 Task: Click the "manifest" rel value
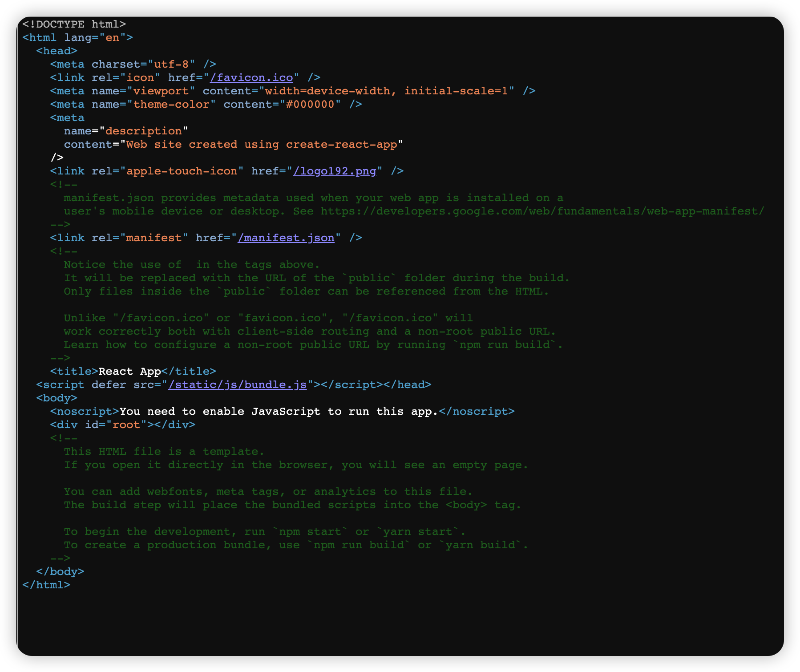(154, 238)
